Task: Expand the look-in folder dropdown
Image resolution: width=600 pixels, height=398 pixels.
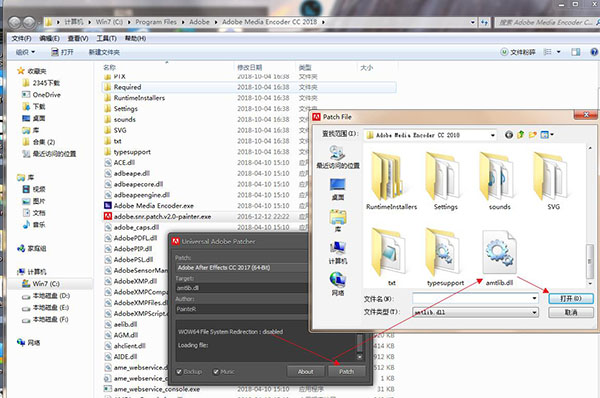Action: coord(492,135)
